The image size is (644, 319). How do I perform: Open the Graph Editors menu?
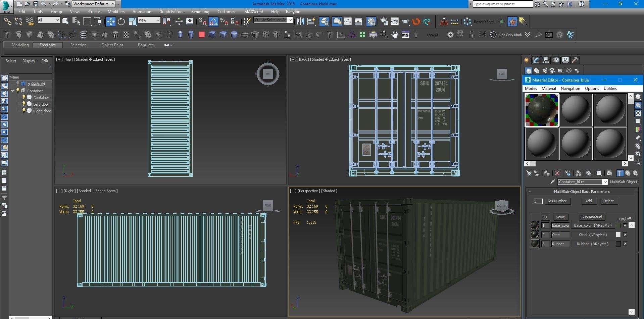tap(171, 11)
